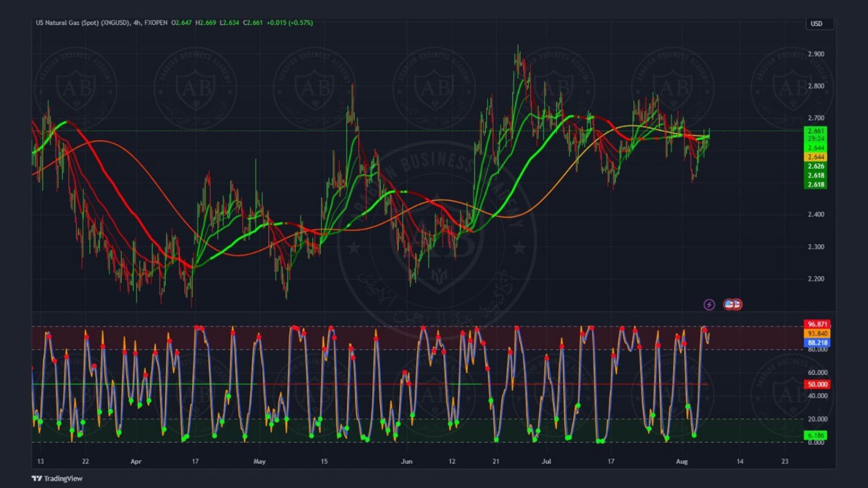Click the Jun label on time axis
The height and width of the screenshot is (488, 868).
tap(406, 461)
